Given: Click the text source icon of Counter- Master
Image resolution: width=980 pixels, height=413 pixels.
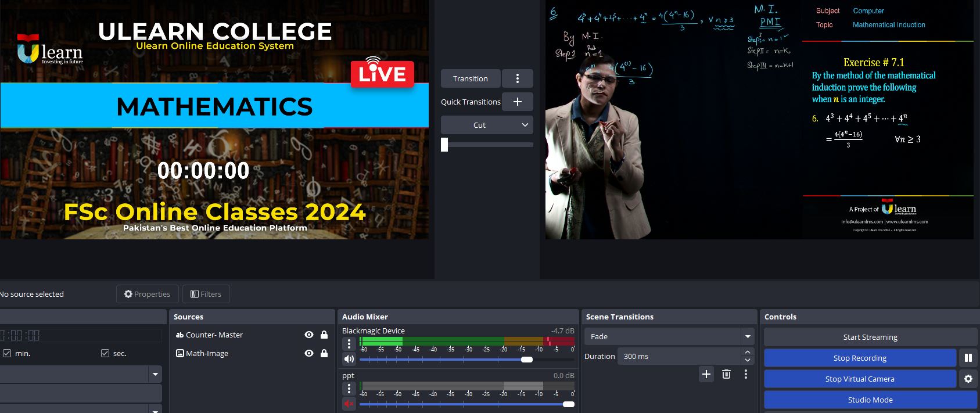Looking at the screenshot, I should point(180,335).
